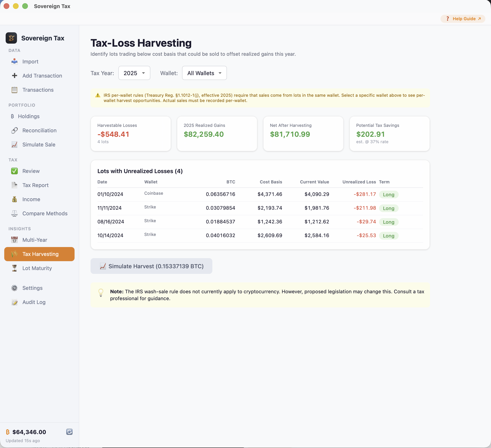The width and height of the screenshot is (491, 448).
Task: Click the Simulate Harvest button
Action: [152, 266]
